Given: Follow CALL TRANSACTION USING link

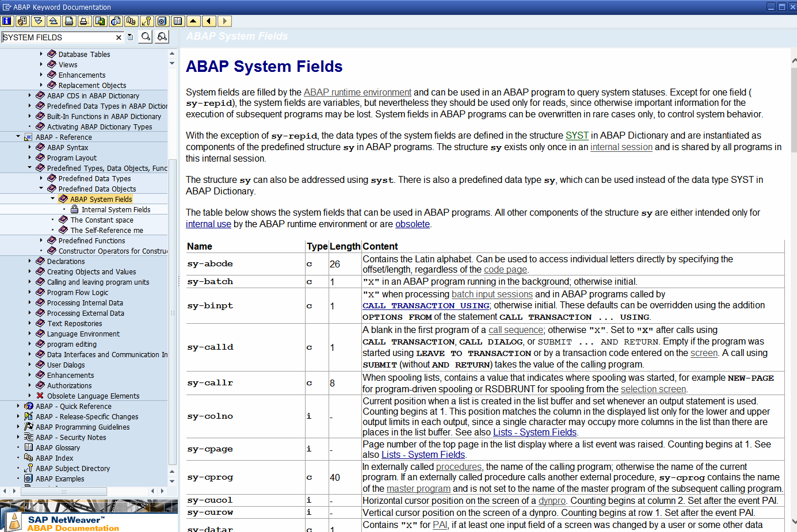Looking at the screenshot, I should (426, 305).
